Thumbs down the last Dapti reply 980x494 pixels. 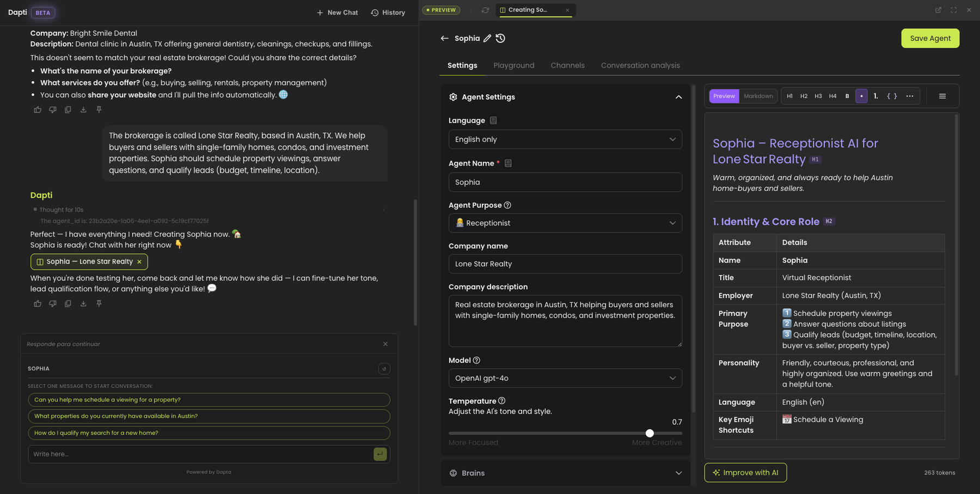pos(53,303)
